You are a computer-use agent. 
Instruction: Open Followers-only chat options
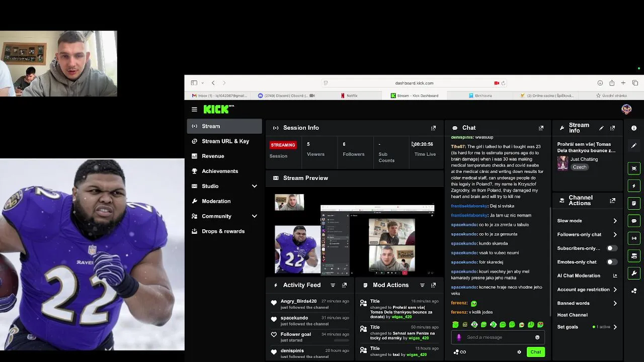(587, 234)
